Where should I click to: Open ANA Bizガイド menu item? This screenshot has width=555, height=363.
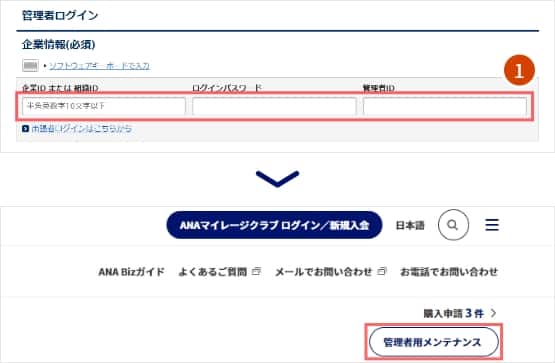tap(131, 272)
